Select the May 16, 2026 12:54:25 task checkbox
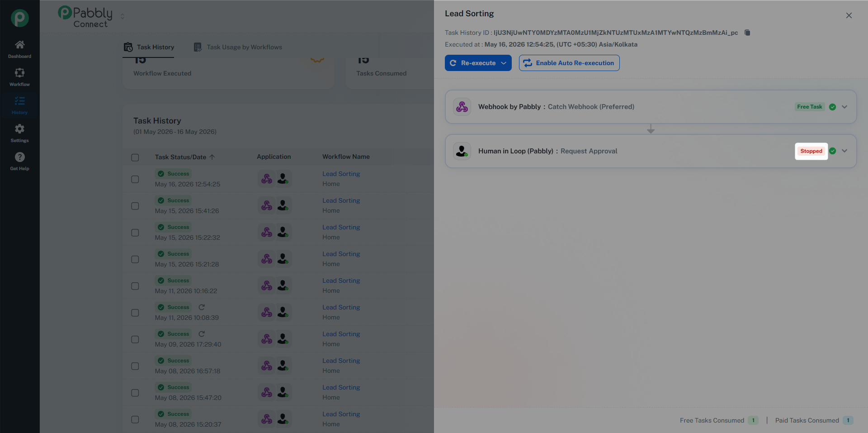 (135, 179)
